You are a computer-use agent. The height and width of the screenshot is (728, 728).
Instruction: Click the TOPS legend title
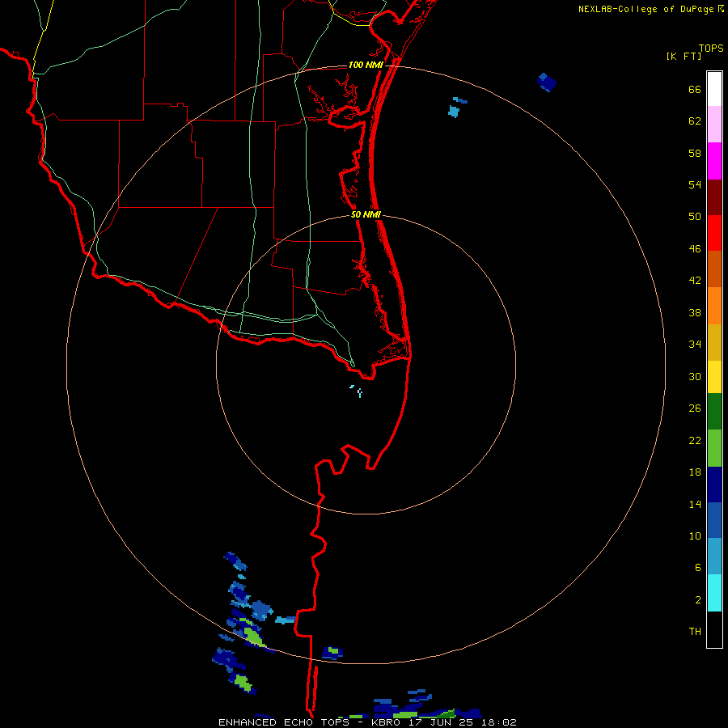711,49
